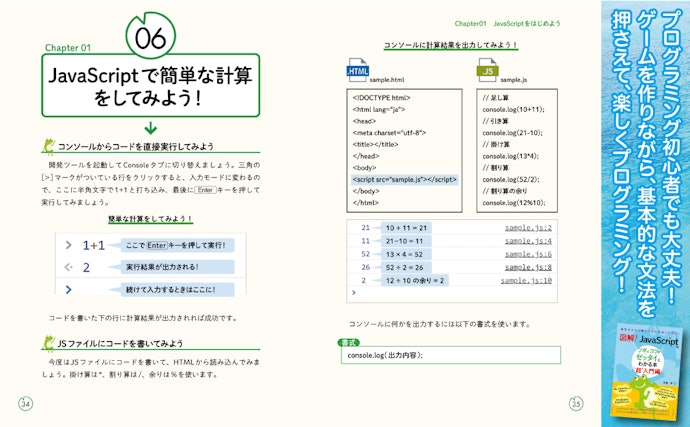Click the green 書式 label badge
This screenshot has width=690, height=427.
pyautogui.click(x=349, y=342)
